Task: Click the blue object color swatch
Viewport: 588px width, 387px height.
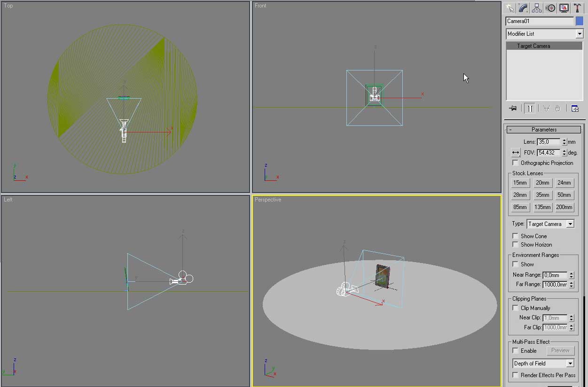Action: pos(579,21)
